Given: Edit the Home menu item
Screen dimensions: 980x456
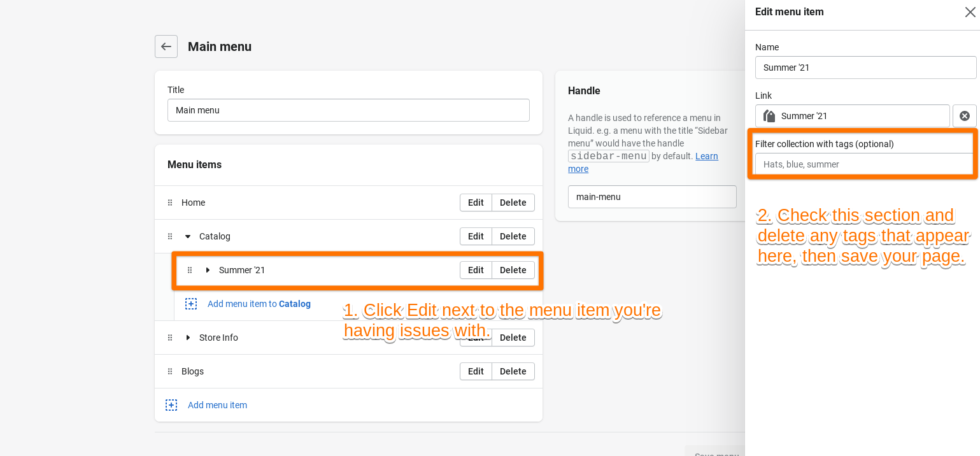Looking at the screenshot, I should tap(476, 203).
